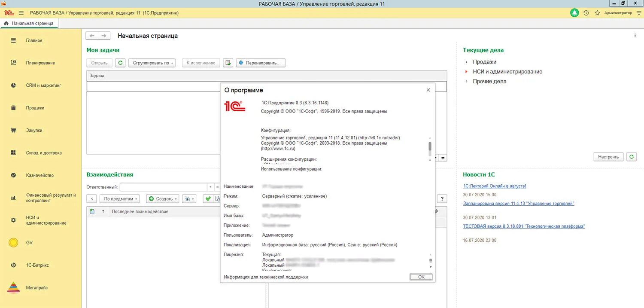Go forward with the right arrow
The width and height of the screenshot is (644, 308).
(104, 36)
